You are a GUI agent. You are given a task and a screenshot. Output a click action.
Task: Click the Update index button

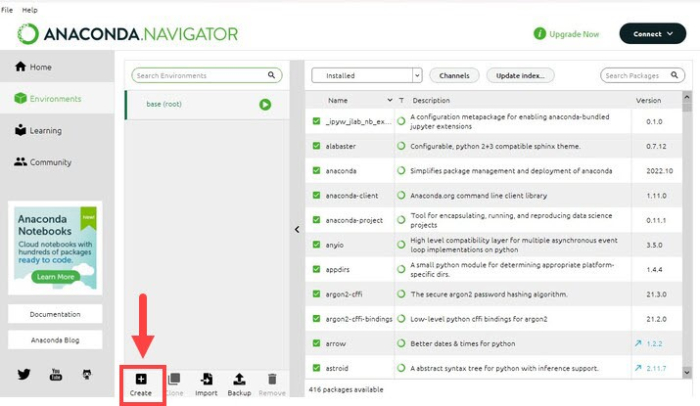[521, 75]
